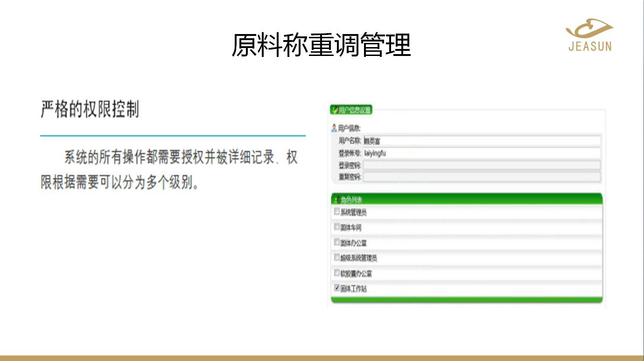Uncheck the 固体工作站 checkbox
The width and height of the screenshot is (644, 361).
click(336, 288)
